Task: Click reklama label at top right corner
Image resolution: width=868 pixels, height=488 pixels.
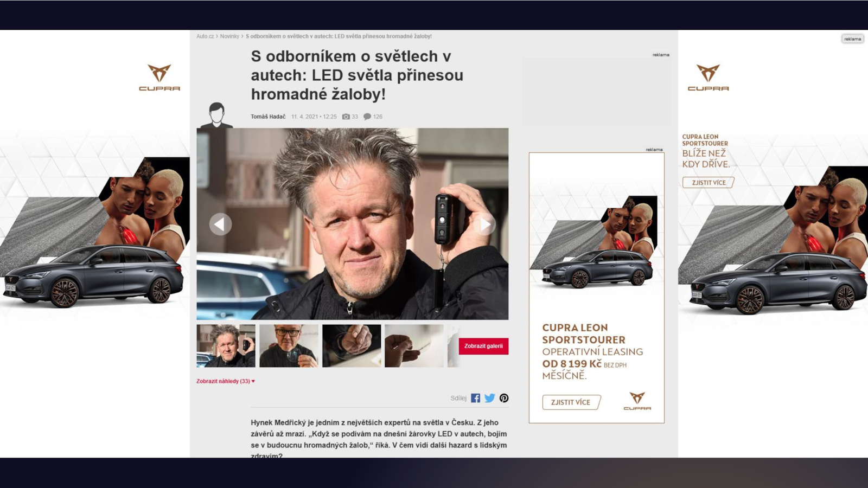Action: point(852,39)
